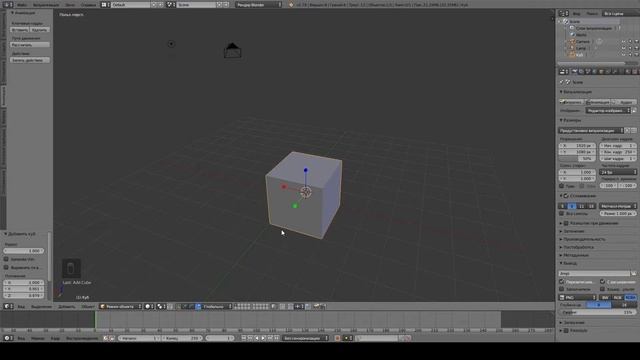Open the pivot point selector icon
This screenshot has height=360, width=640.
pos(161,306)
